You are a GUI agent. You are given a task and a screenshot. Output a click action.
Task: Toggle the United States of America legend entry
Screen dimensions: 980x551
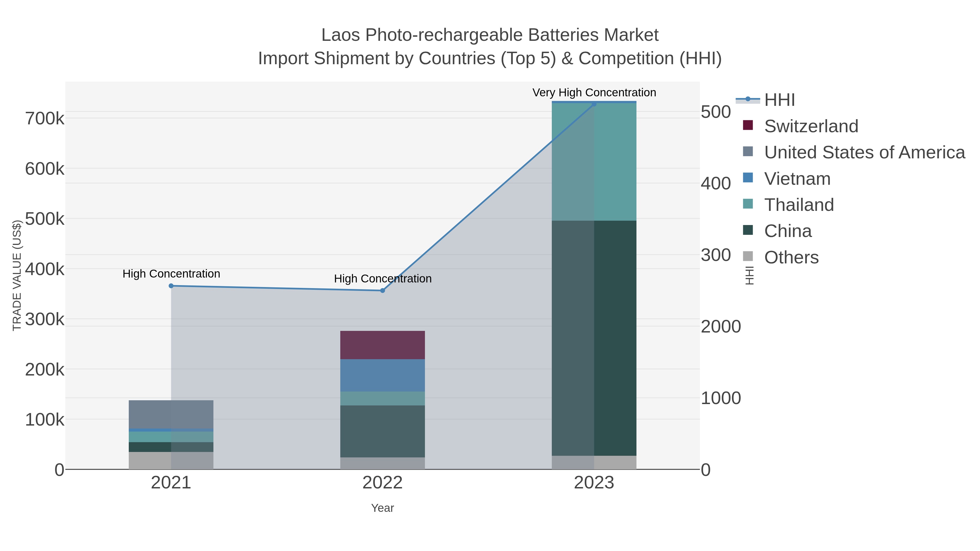(854, 152)
